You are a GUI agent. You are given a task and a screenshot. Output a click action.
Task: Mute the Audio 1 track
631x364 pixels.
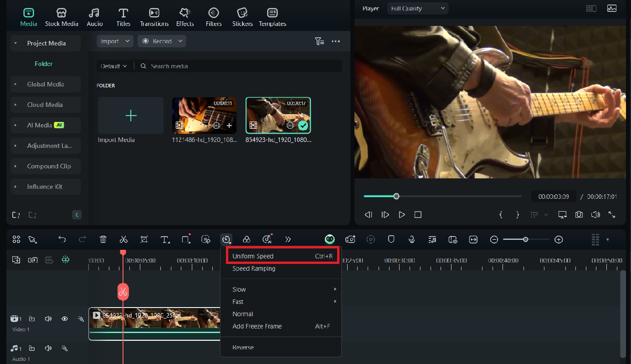48,349
